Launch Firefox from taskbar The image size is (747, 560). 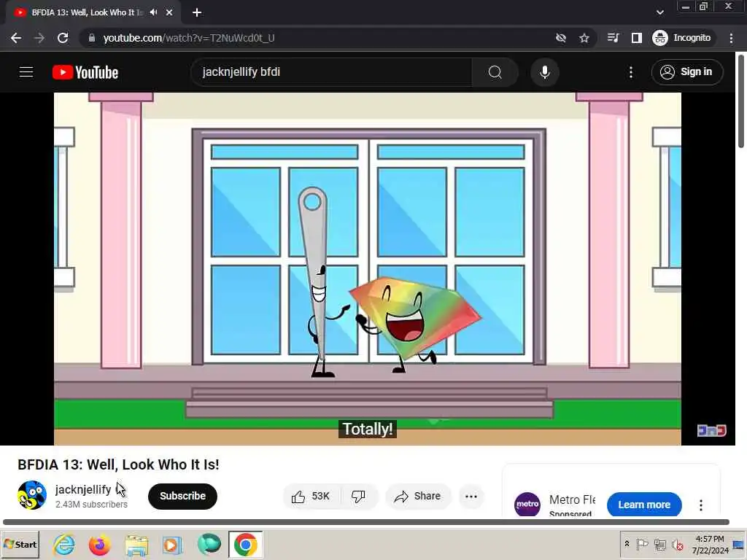(x=99, y=545)
